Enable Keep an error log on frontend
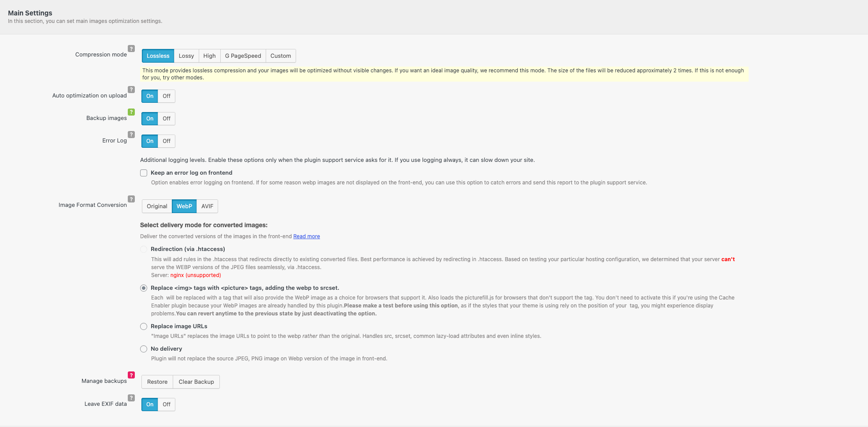Image resolution: width=868 pixels, height=427 pixels. pyautogui.click(x=144, y=173)
